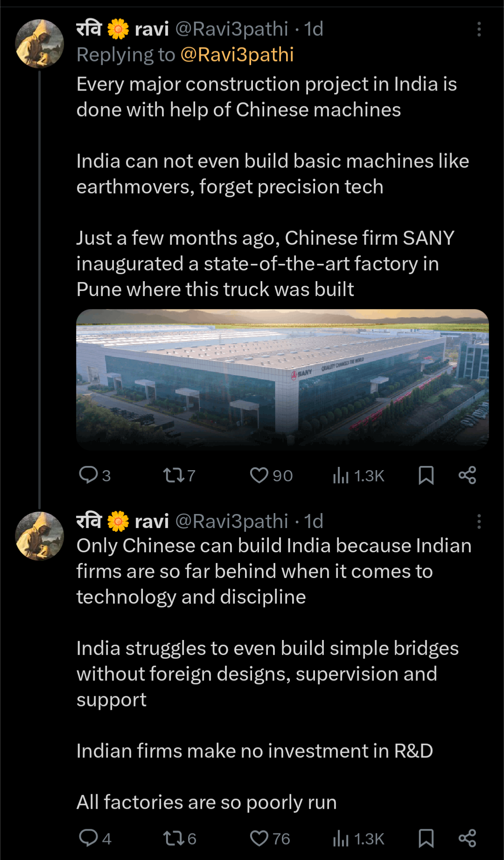
Task: Share the 'Only Chinese can build' tweet
Action: pos(467,839)
